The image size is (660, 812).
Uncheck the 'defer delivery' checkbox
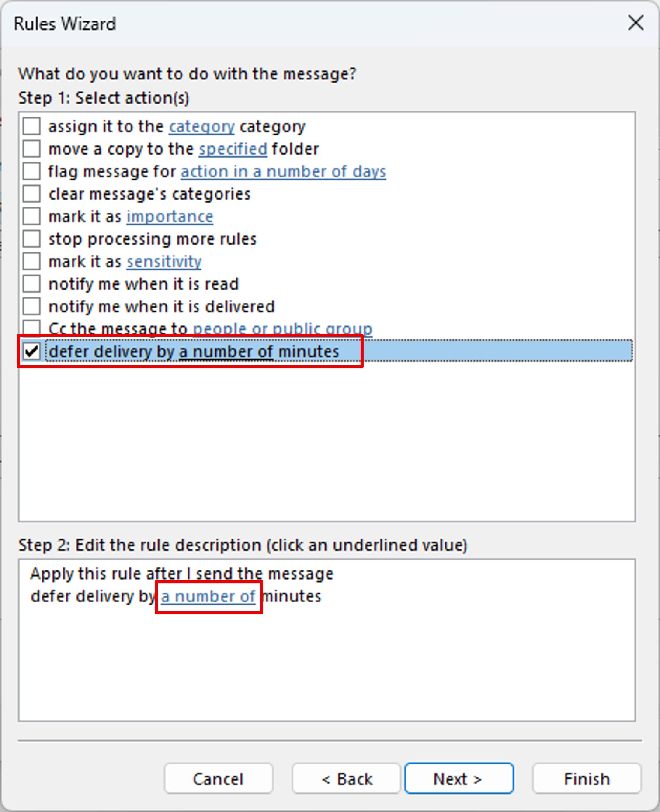(x=32, y=351)
